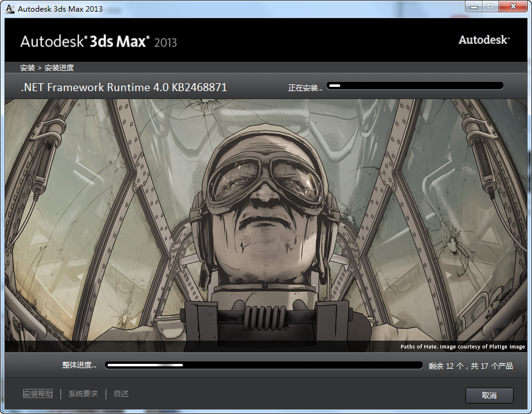Click the remaining products count text
532x414 pixels.
point(470,366)
